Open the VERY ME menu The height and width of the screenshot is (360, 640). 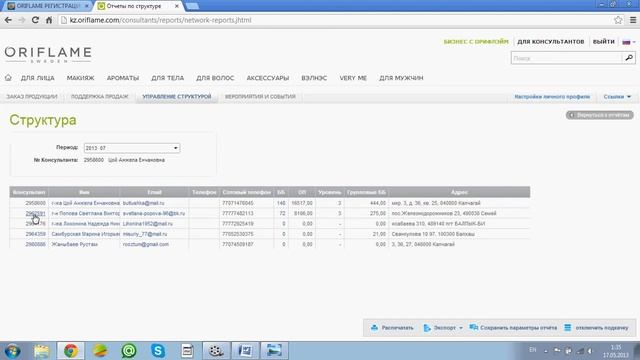(353, 78)
